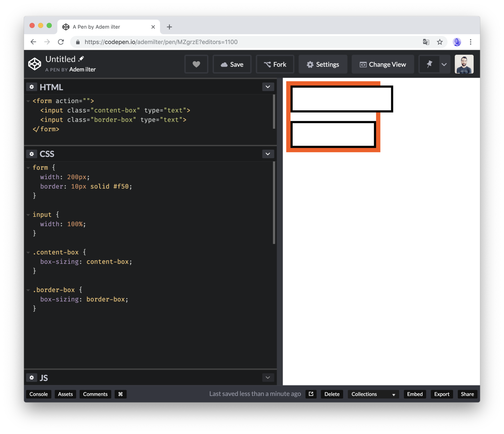Open the Collections dropdown
This screenshot has width=504, height=434.
point(373,394)
